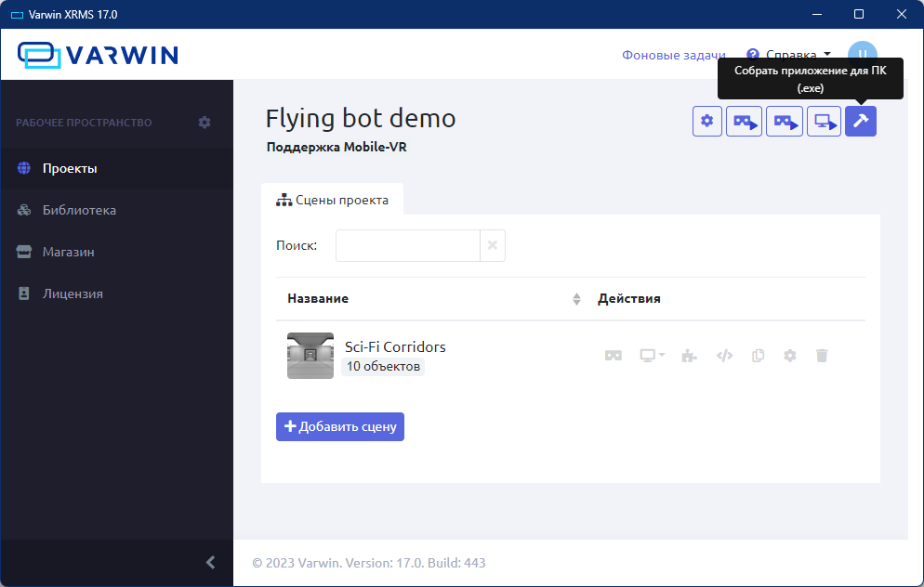Collapse the sidebar with the chevron arrow
The image size is (924, 587).
click(x=210, y=562)
